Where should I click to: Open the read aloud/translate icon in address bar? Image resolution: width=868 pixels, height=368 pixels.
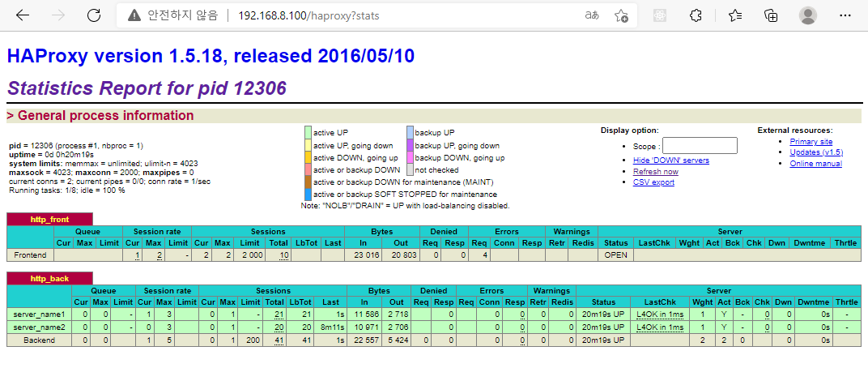[592, 15]
